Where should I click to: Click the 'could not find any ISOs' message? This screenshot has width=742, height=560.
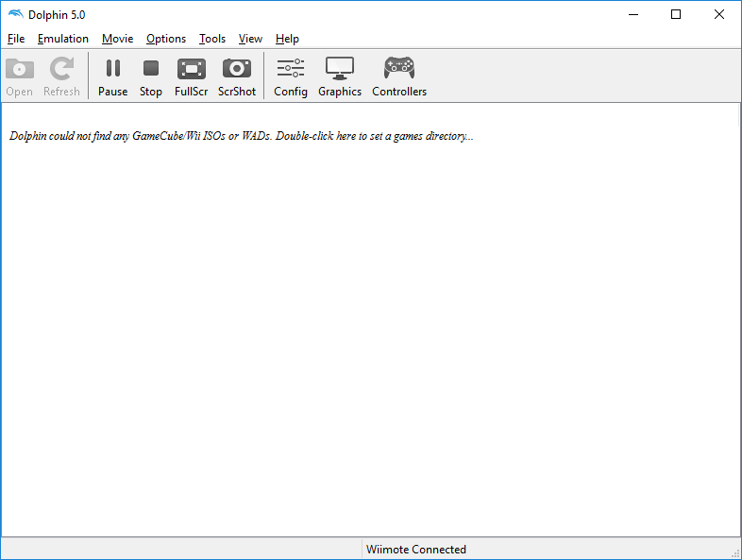click(x=242, y=136)
